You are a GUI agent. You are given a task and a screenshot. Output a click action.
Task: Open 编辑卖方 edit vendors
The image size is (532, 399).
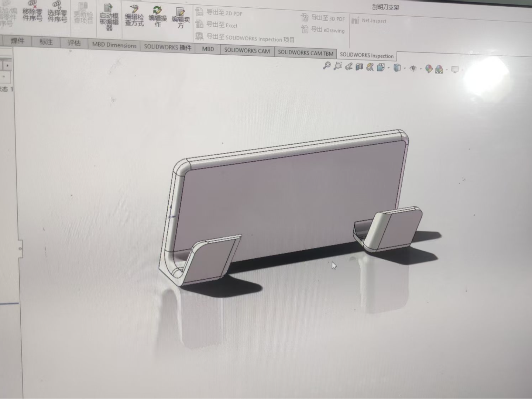(181, 17)
